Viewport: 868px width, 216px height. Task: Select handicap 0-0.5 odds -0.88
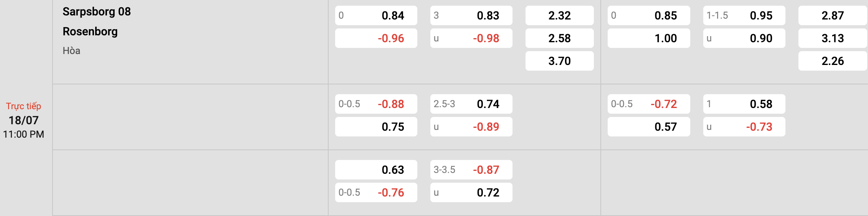(x=376, y=104)
